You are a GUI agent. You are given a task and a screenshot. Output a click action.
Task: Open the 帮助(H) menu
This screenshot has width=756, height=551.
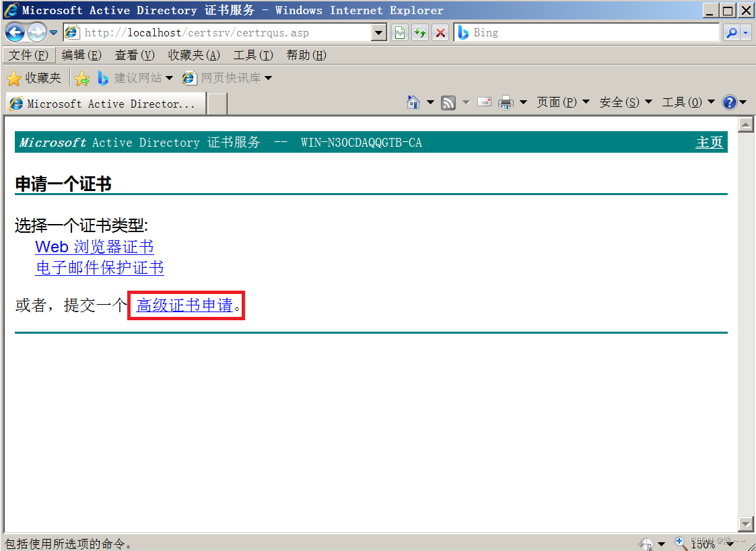point(306,55)
